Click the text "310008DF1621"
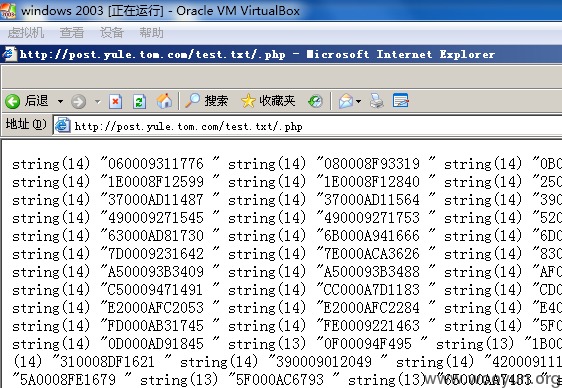The height and width of the screenshot is (388, 562). point(107,362)
